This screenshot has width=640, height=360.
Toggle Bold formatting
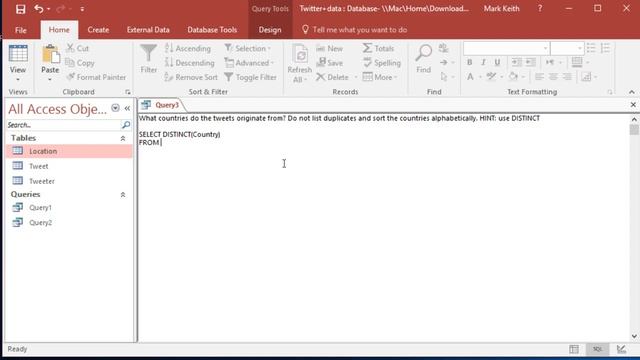point(470,62)
